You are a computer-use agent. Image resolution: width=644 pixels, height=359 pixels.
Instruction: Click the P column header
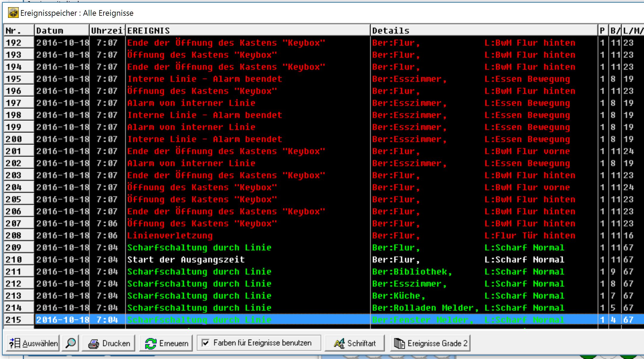coord(602,31)
